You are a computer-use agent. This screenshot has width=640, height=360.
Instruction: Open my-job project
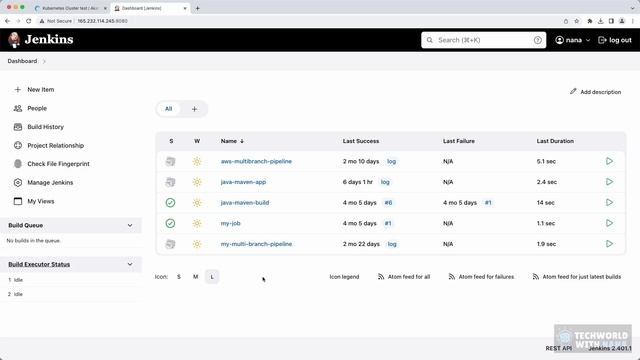tap(231, 223)
